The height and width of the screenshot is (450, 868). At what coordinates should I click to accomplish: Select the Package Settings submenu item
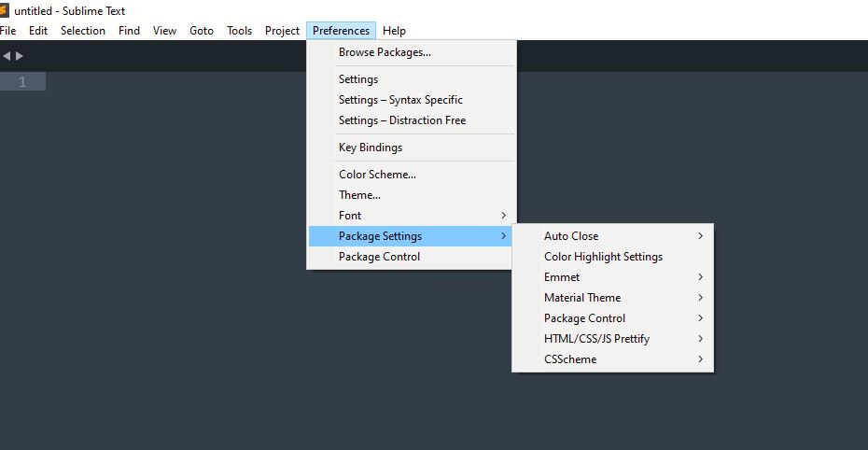(412, 236)
